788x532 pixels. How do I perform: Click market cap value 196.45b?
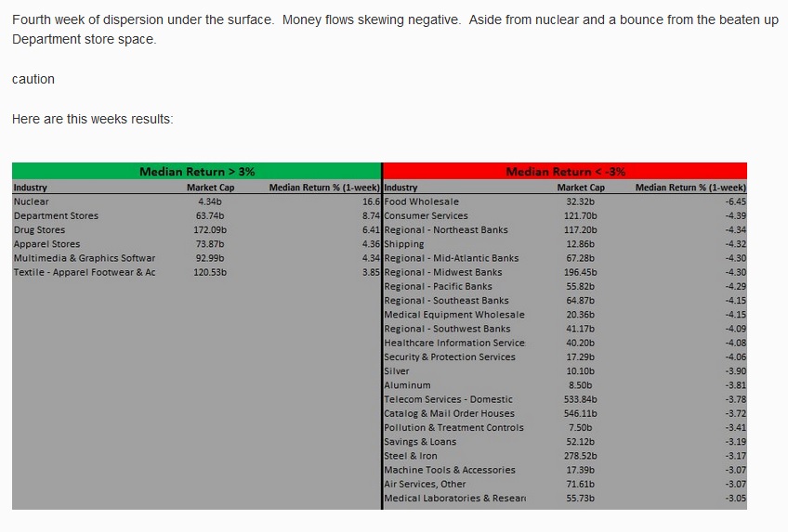pos(580,271)
